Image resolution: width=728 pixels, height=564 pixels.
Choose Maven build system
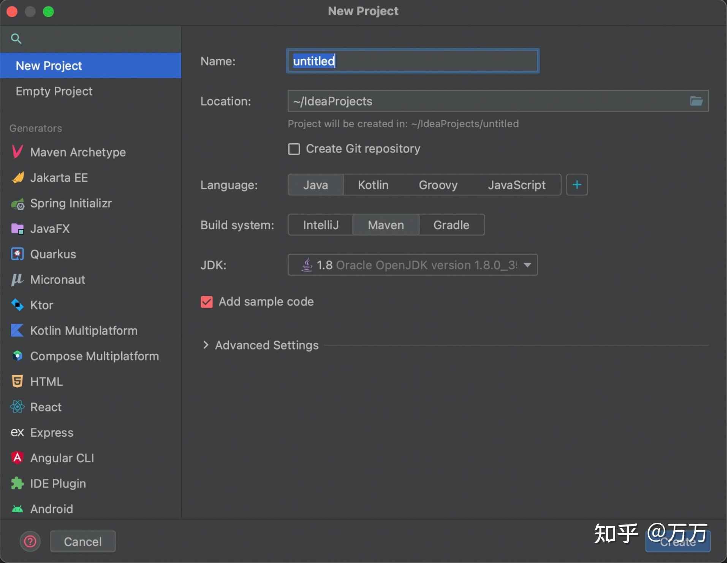point(386,225)
